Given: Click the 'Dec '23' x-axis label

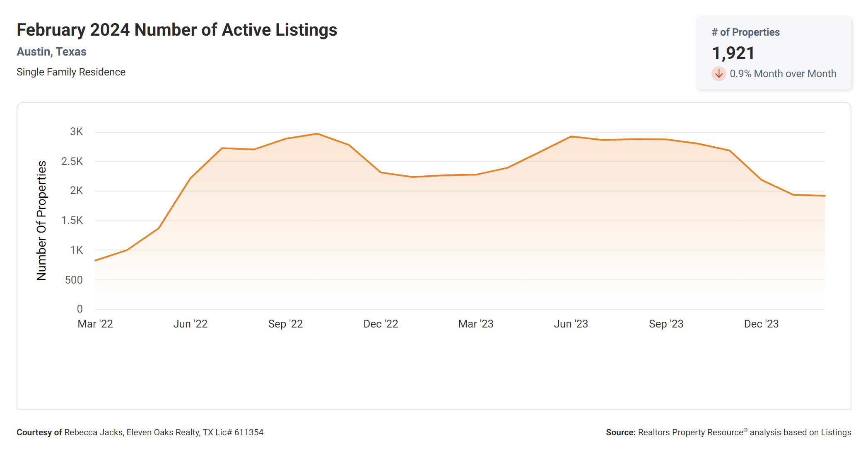Looking at the screenshot, I should click(x=761, y=324).
